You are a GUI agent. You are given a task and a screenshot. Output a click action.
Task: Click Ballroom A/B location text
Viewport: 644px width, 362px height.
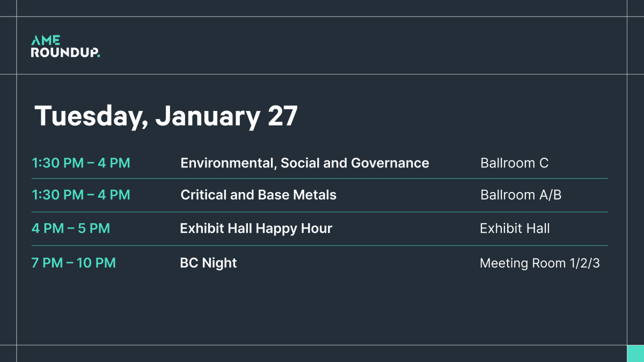(x=521, y=195)
